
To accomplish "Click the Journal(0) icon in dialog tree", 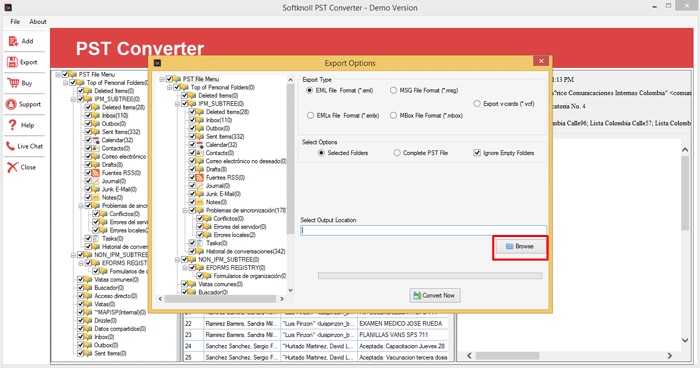I will point(200,186).
